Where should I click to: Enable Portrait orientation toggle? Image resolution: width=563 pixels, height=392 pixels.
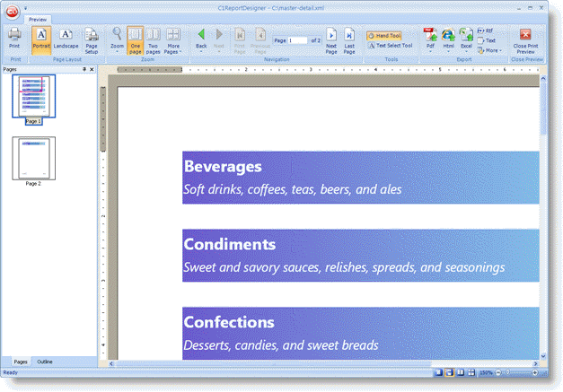coord(41,39)
